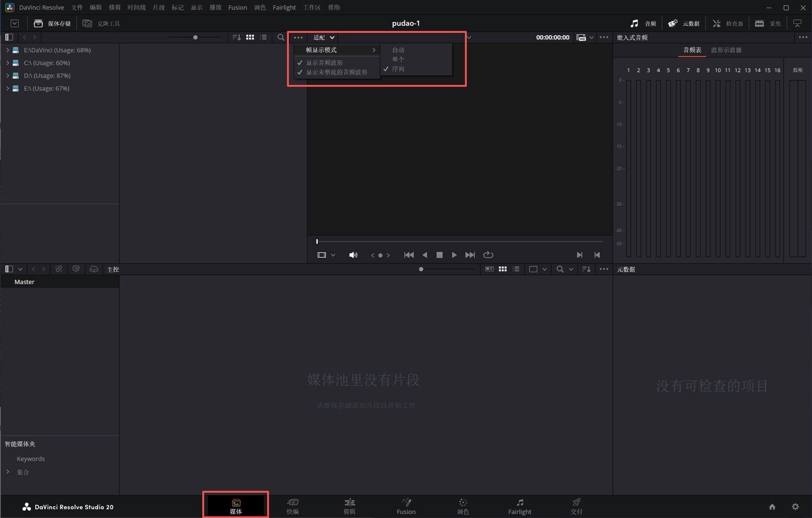Open the Fusion page

pos(406,507)
